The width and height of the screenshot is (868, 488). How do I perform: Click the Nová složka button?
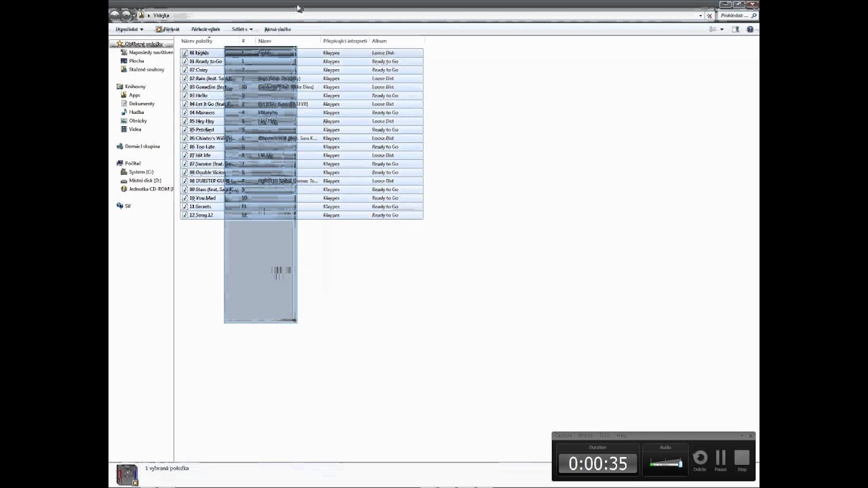[277, 29]
